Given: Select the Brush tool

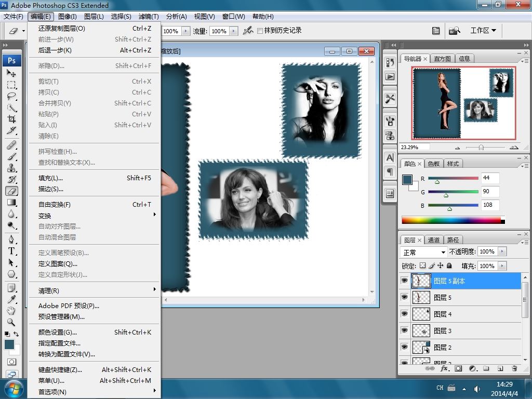Looking at the screenshot, I should click(11, 157).
